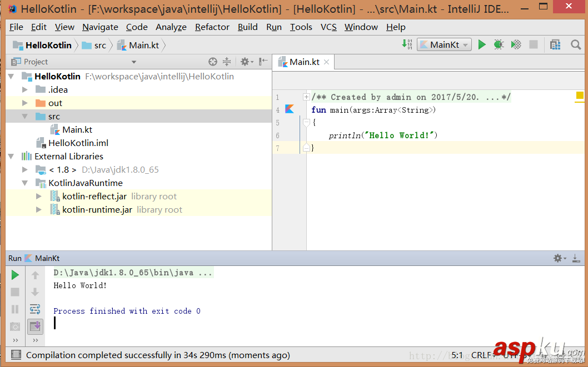Toggle soft wraps in Run console
This screenshot has height=367, width=588.
35,309
